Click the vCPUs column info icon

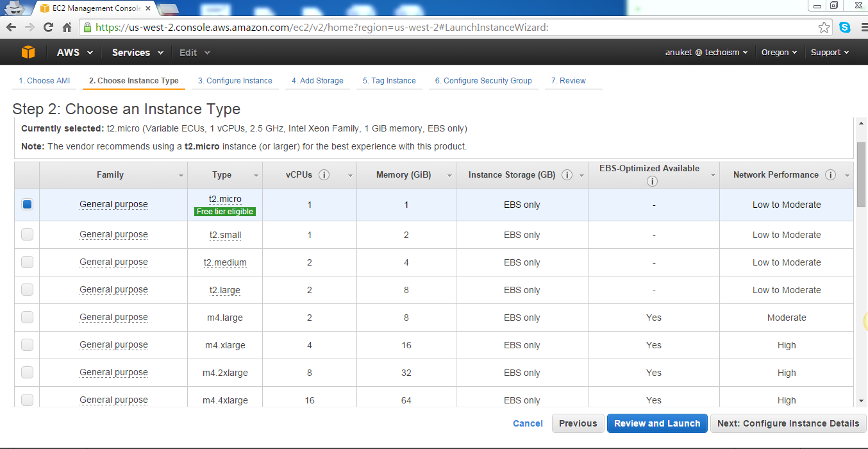coord(324,174)
